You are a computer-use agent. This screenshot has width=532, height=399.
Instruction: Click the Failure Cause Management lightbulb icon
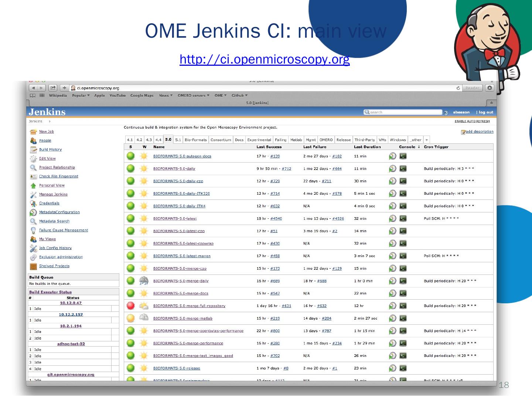33,230
